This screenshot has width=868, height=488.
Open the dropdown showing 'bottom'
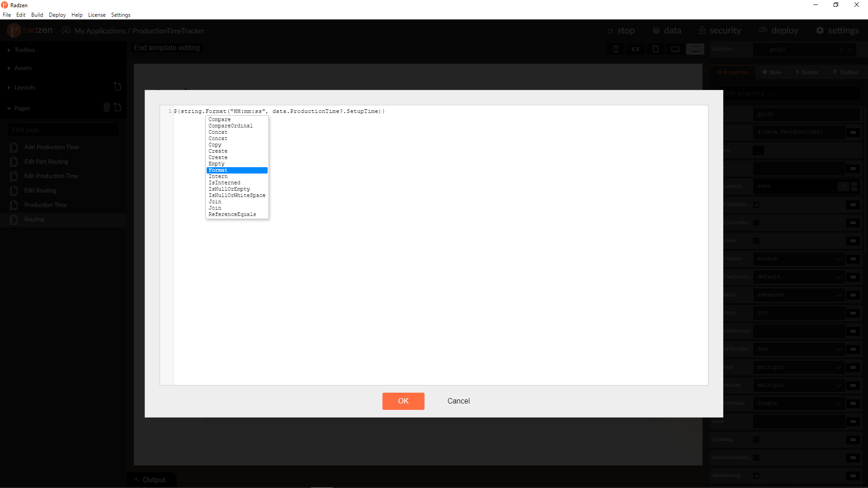(799, 258)
